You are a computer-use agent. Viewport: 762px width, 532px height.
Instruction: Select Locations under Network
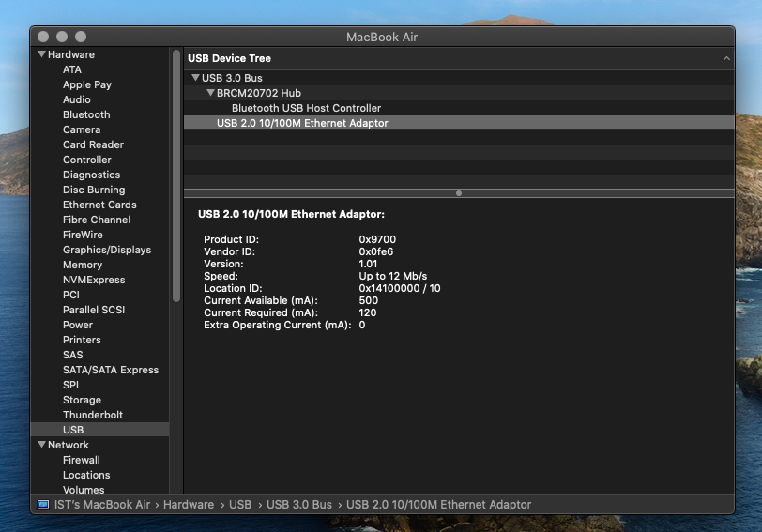click(86, 475)
